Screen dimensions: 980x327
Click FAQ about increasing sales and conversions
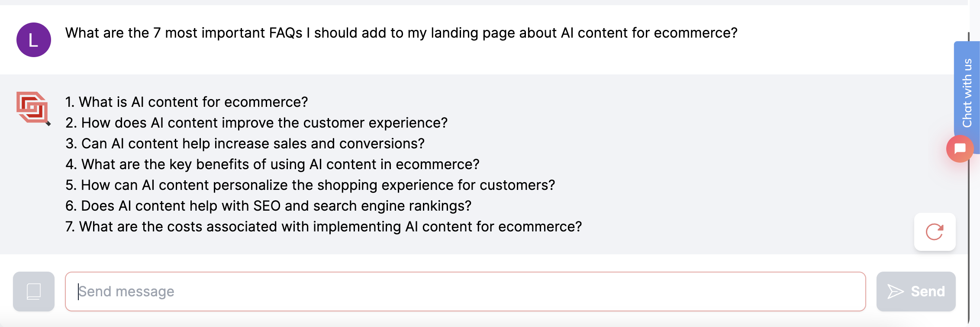coord(245,143)
